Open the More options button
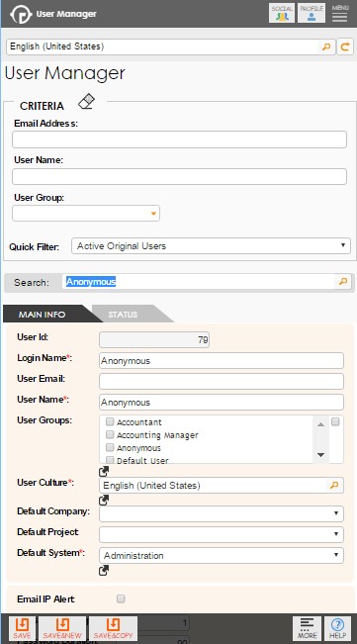Image resolution: width=357 pixels, height=644 pixels. [x=307, y=628]
